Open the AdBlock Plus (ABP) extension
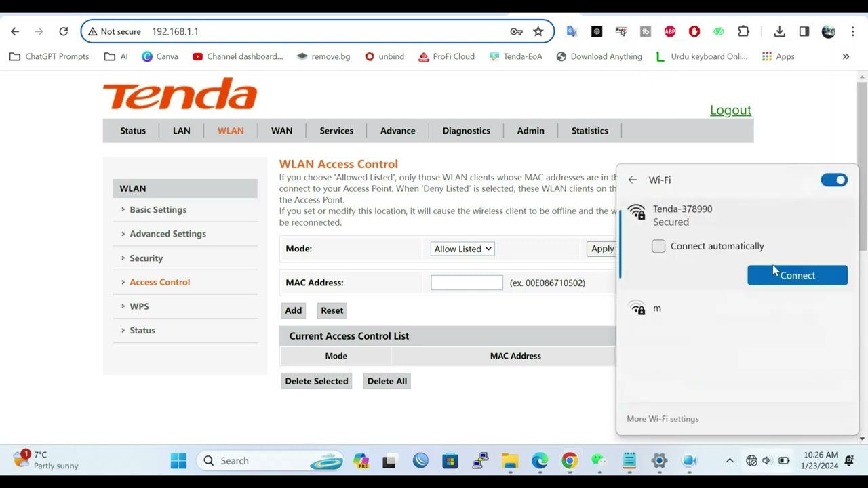868x488 pixels. [x=670, y=31]
